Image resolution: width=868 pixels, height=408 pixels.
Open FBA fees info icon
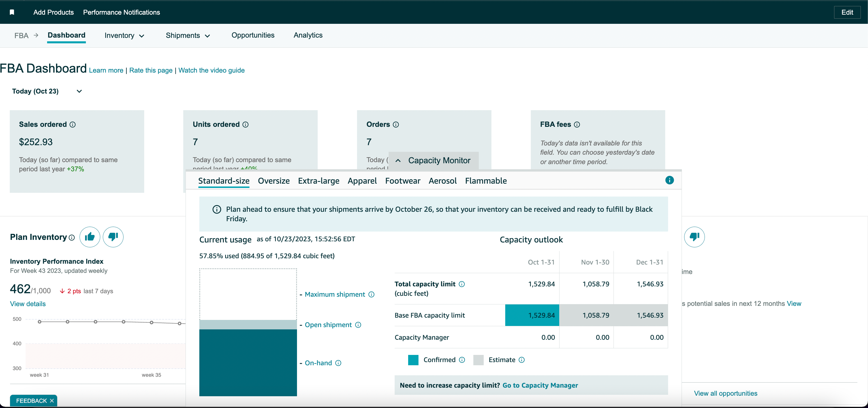577,125
